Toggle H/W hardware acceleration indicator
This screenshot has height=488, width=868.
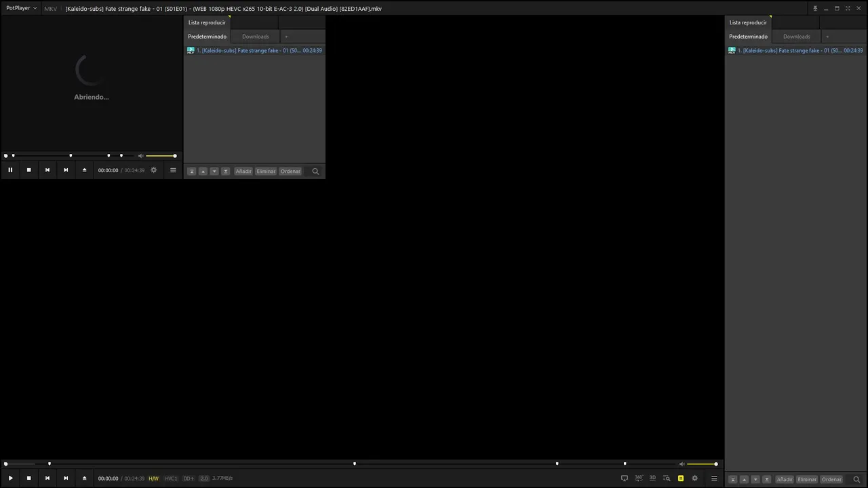click(154, 479)
